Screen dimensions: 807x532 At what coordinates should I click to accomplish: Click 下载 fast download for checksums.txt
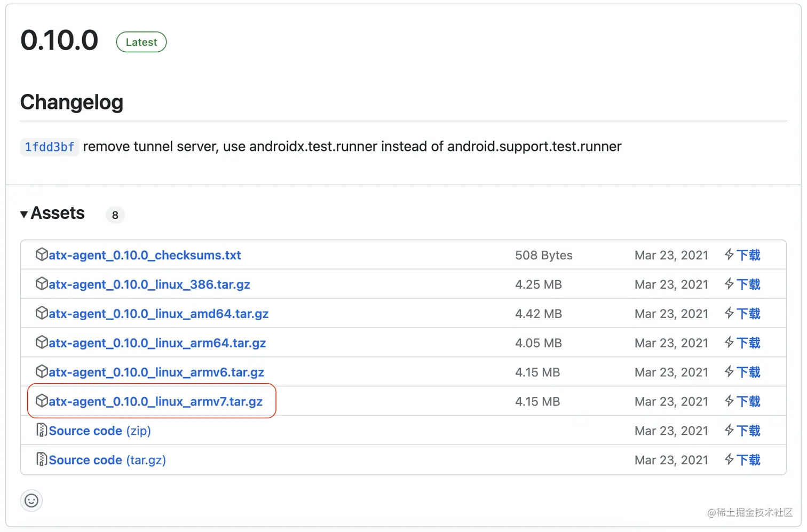point(742,255)
